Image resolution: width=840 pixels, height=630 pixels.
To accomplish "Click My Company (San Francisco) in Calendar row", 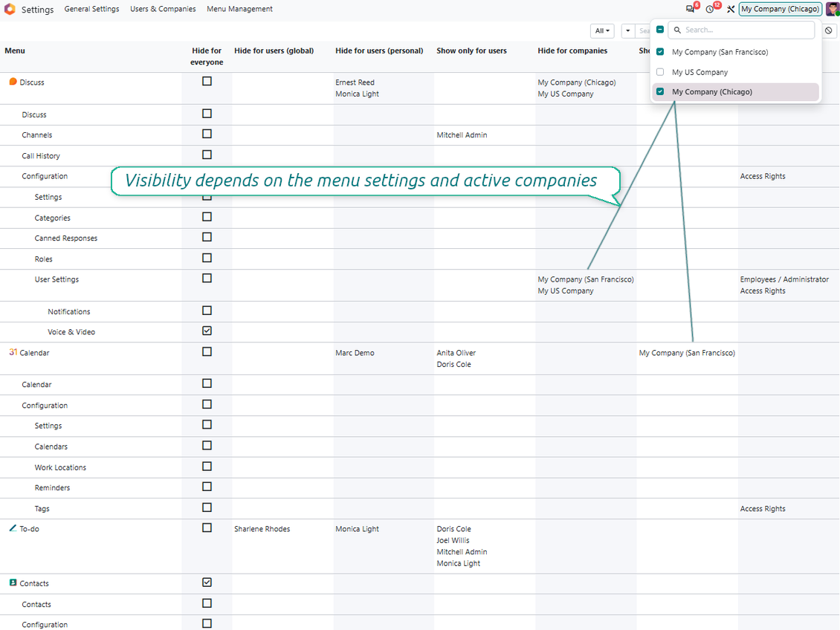I will coord(687,353).
